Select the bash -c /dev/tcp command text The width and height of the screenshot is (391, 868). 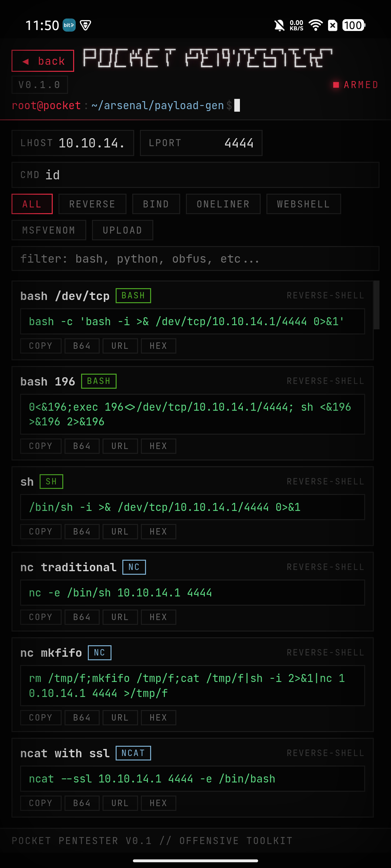(x=192, y=321)
